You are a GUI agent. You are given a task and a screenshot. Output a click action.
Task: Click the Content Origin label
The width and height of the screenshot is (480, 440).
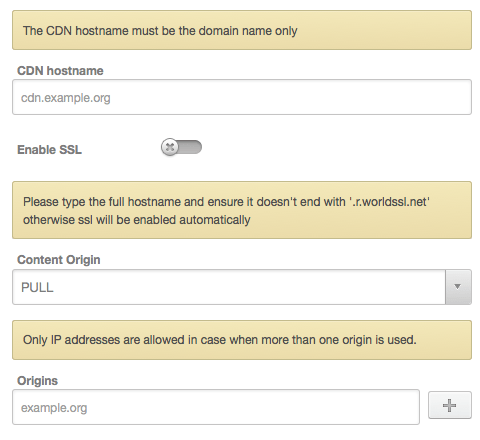click(x=59, y=260)
